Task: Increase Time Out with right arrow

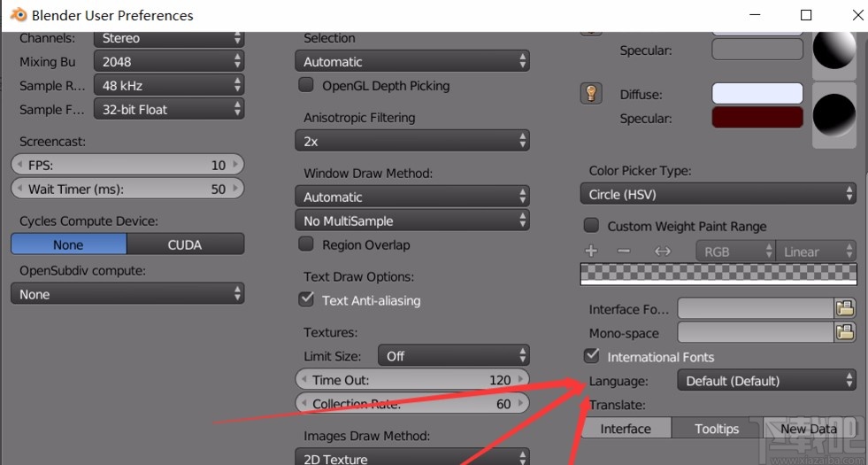Action: pyautogui.click(x=520, y=380)
